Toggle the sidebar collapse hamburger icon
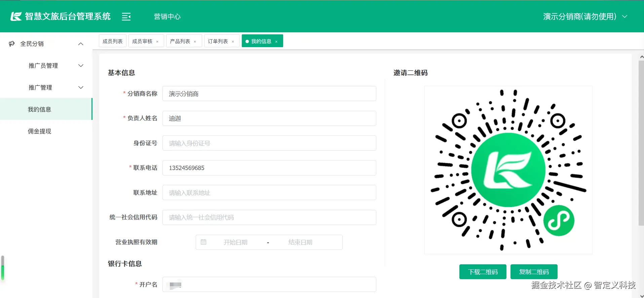 click(x=126, y=16)
